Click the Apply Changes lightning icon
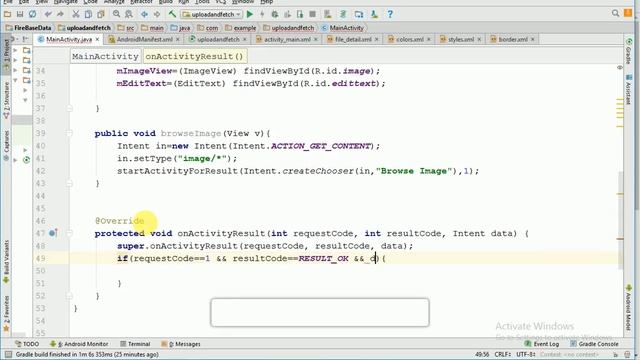The width and height of the screenshot is (640, 360). (262, 14)
